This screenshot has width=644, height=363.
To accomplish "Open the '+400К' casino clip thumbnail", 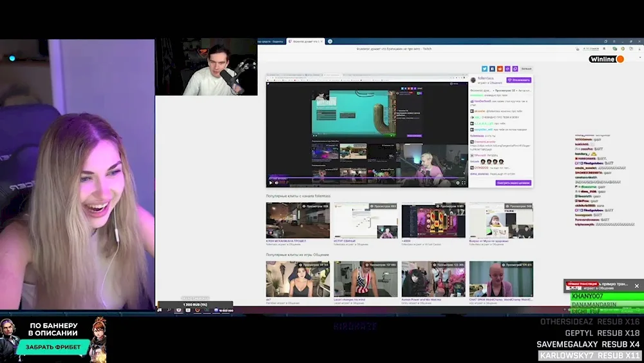I will pos(433,221).
